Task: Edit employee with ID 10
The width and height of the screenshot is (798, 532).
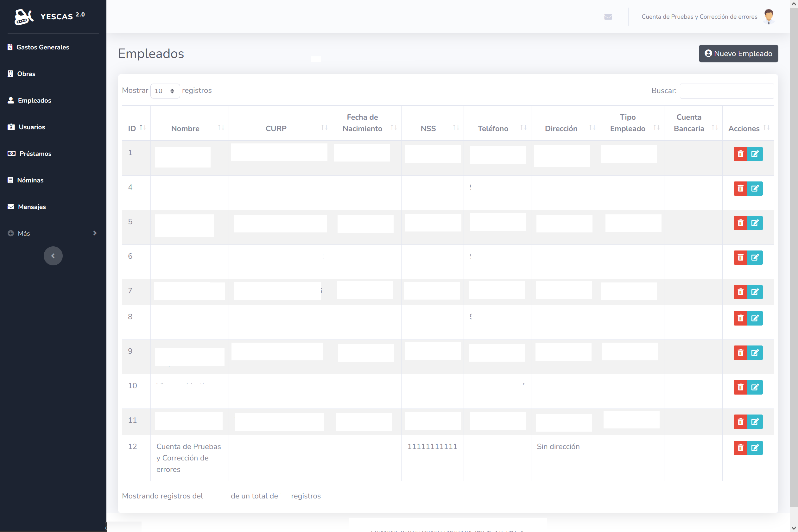Action: point(755,388)
